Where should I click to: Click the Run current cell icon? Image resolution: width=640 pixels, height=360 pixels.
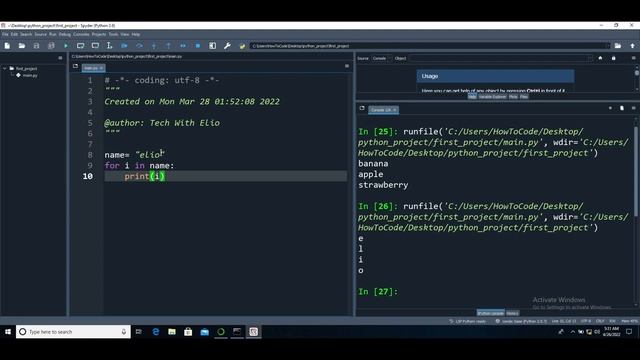(x=80, y=46)
